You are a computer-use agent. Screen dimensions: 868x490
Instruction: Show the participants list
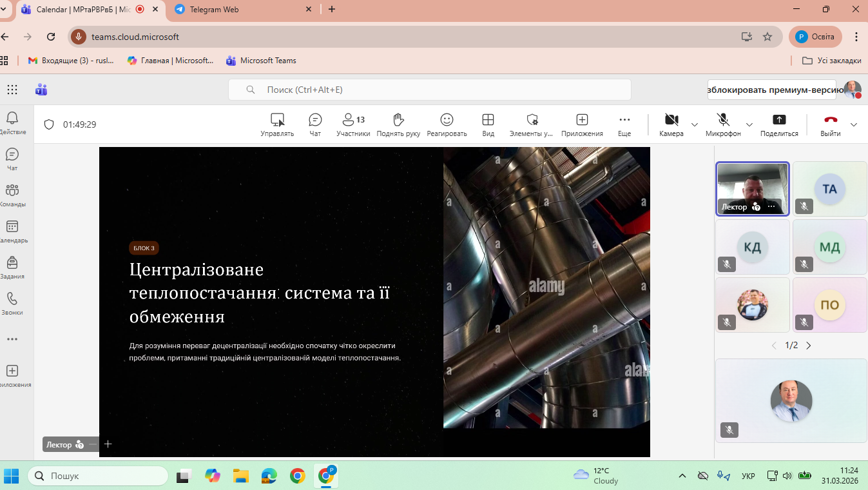coord(353,124)
